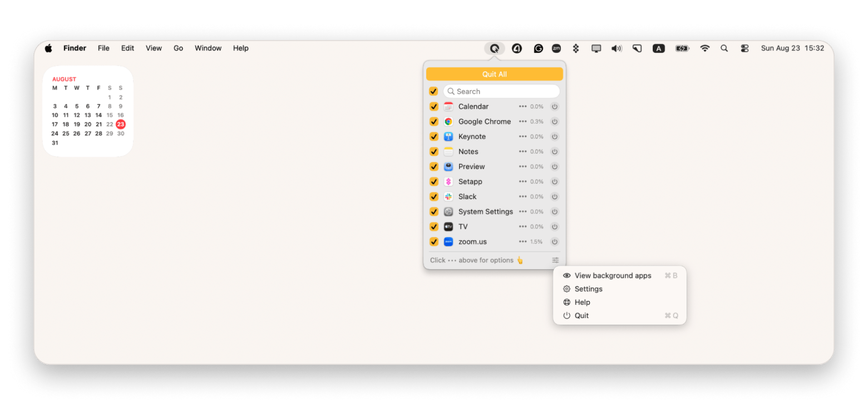868x416 pixels.
Task: Open options dots for Slack
Action: coord(522,197)
